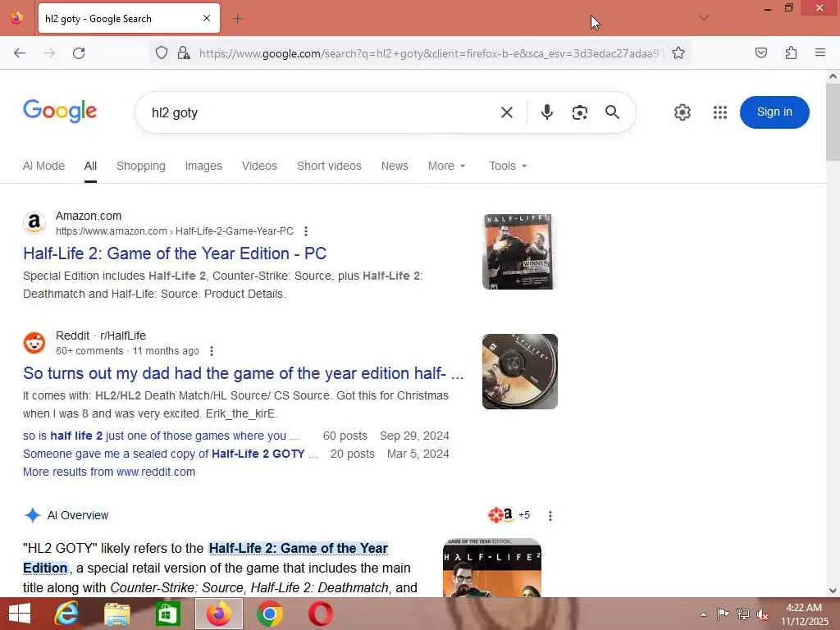The image size is (840, 630).
Task: Open the Firefox extensions puzzle icon
Action: 791,52
